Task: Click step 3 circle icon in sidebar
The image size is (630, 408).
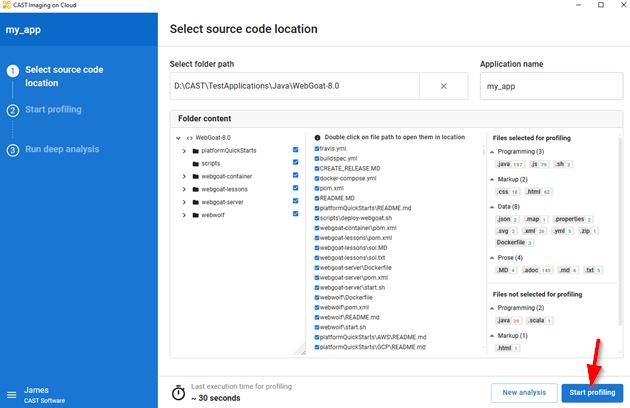Action: pos(12,150)
